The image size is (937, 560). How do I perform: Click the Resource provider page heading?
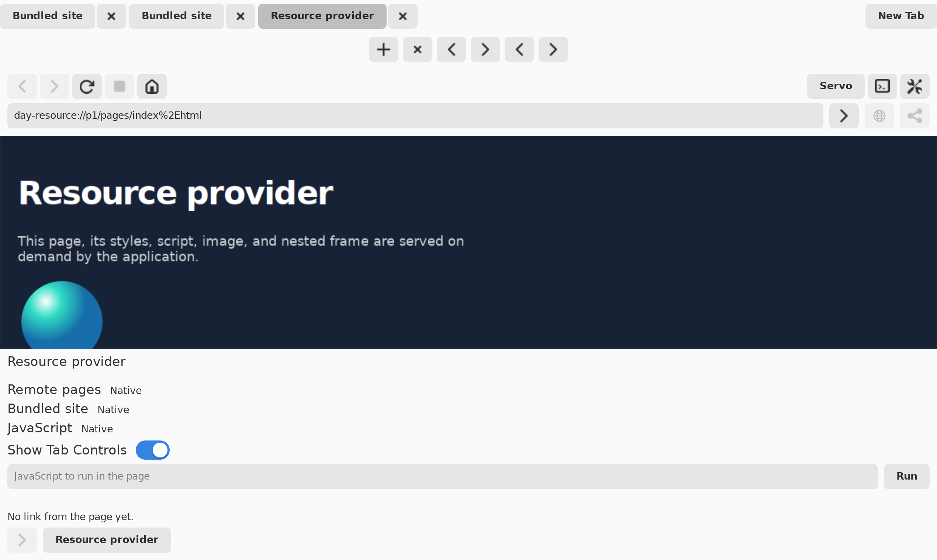tap(176, 194)
